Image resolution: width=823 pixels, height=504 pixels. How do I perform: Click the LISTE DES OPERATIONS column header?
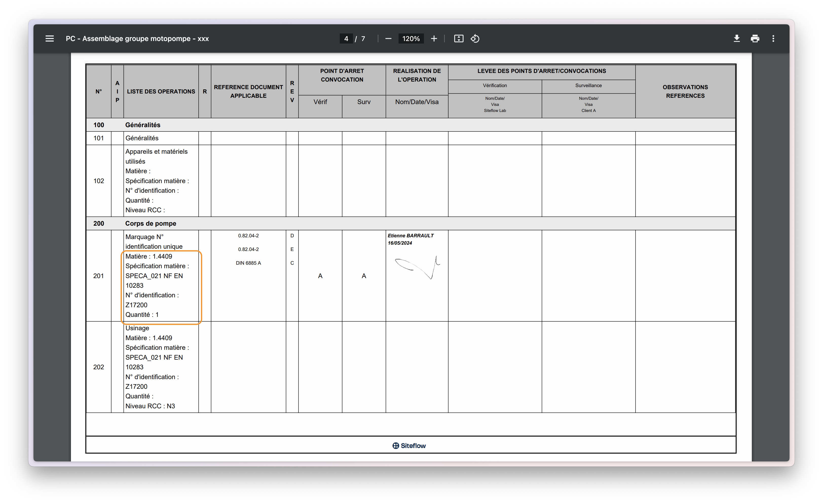pos(161,91)
